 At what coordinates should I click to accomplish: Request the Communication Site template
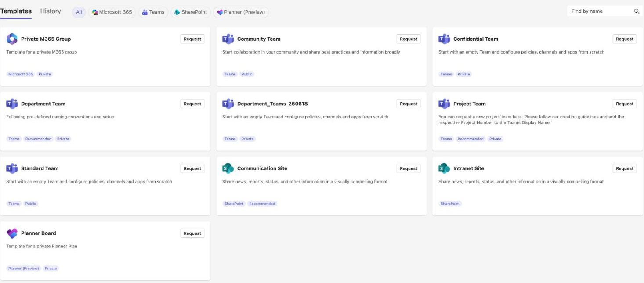pos(409,168)
